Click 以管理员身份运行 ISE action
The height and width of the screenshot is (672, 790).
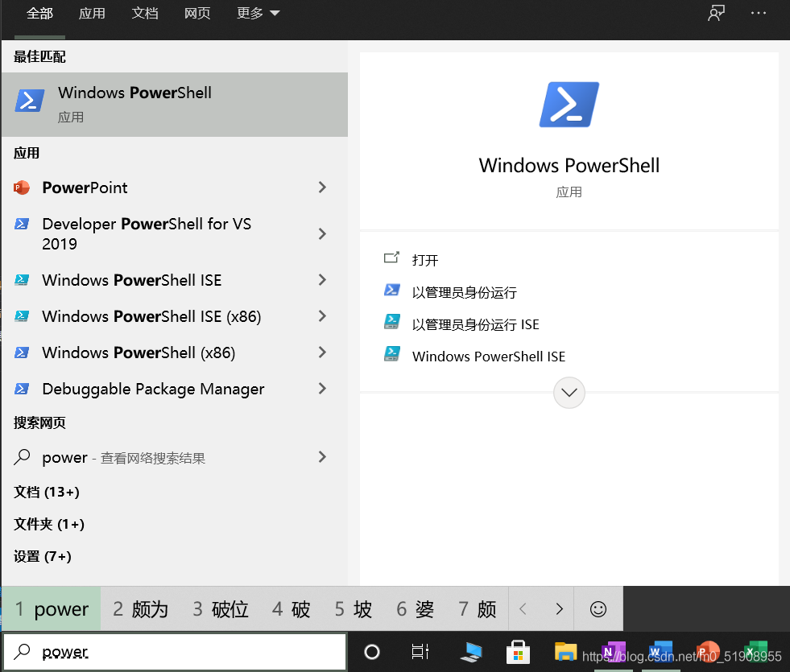coord(475,324)
